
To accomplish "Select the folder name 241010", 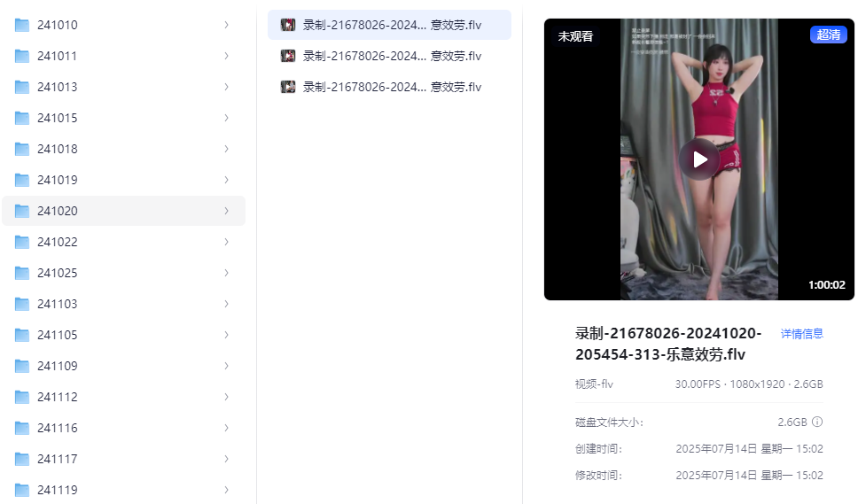I will [x=58, y=25].
